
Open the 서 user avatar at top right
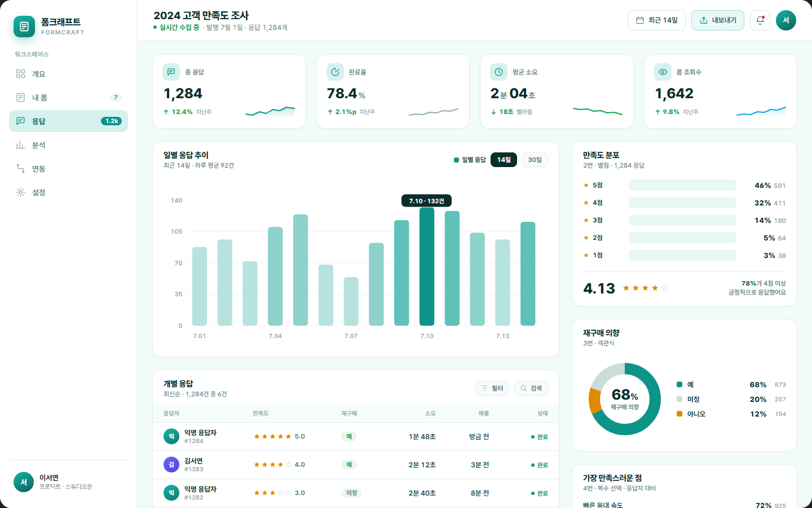click(x=786, y=20)
